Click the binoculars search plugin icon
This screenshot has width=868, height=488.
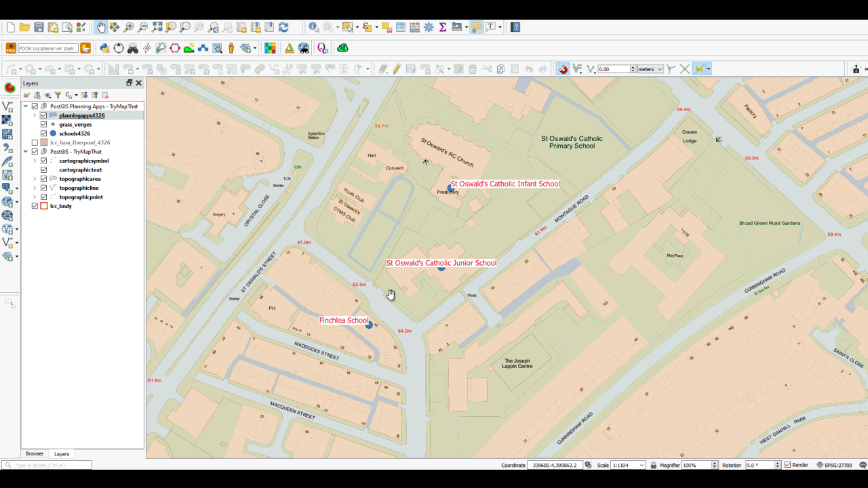click(x=133, y=48)
